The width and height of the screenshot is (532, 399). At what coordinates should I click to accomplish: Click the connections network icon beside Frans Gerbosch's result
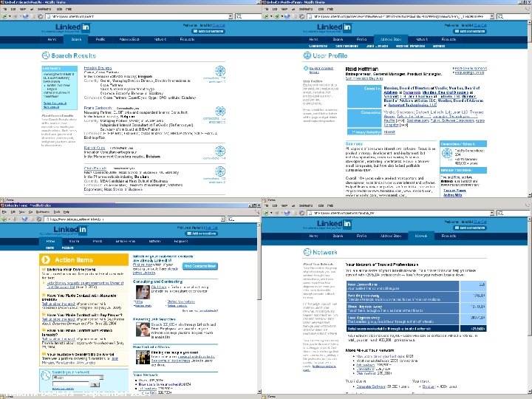coord(220,112)
